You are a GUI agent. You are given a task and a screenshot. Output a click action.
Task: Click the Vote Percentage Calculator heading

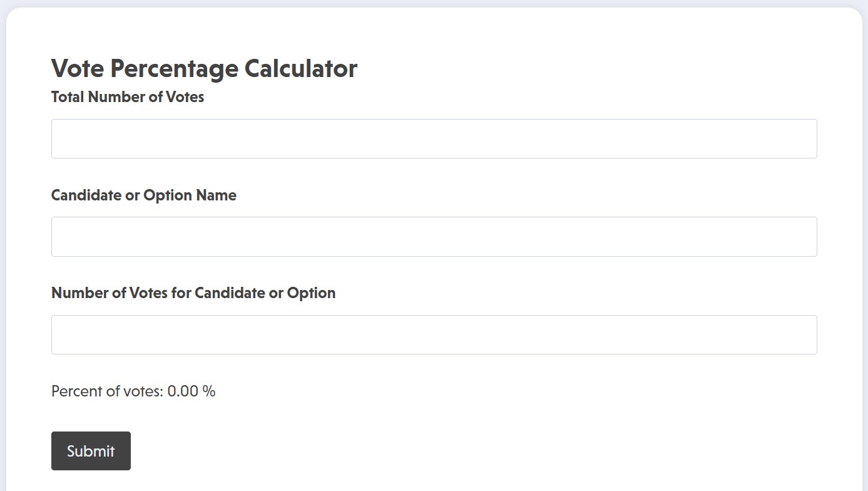pos(204,68)
